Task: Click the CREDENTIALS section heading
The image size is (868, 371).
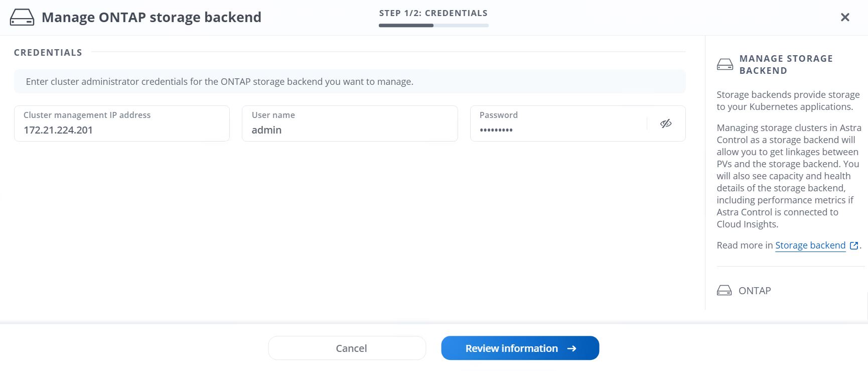Action: click(x=48, y=53)
